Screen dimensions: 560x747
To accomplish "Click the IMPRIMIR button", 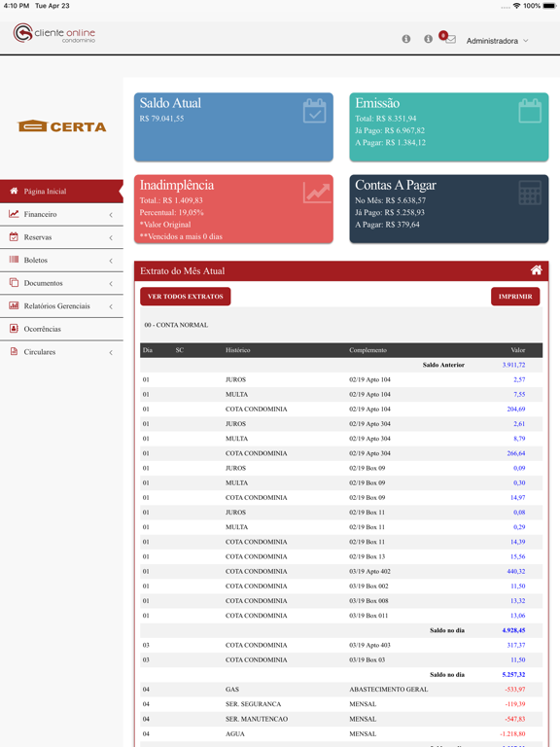I will click(x=515, y=297).
